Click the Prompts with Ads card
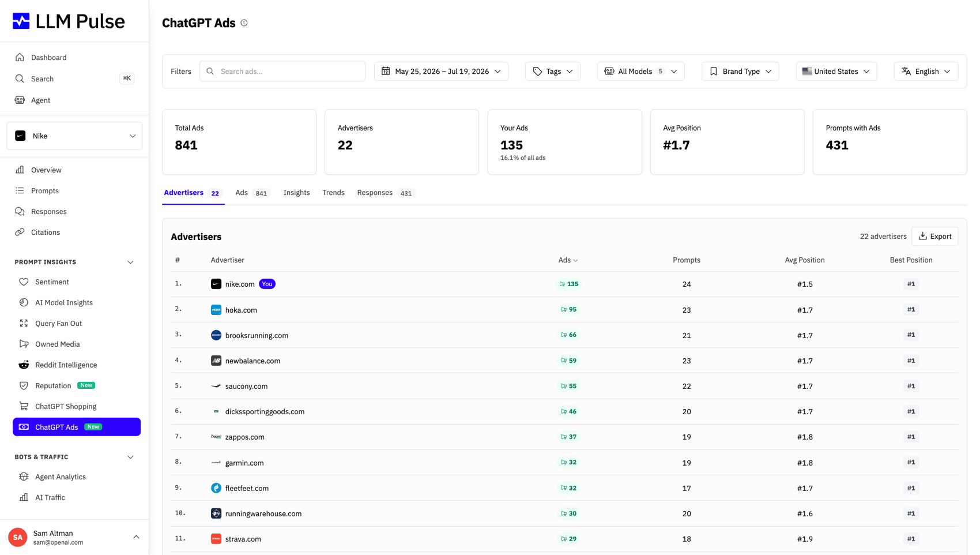Viewport: 980px width, 555px height. 889,142
